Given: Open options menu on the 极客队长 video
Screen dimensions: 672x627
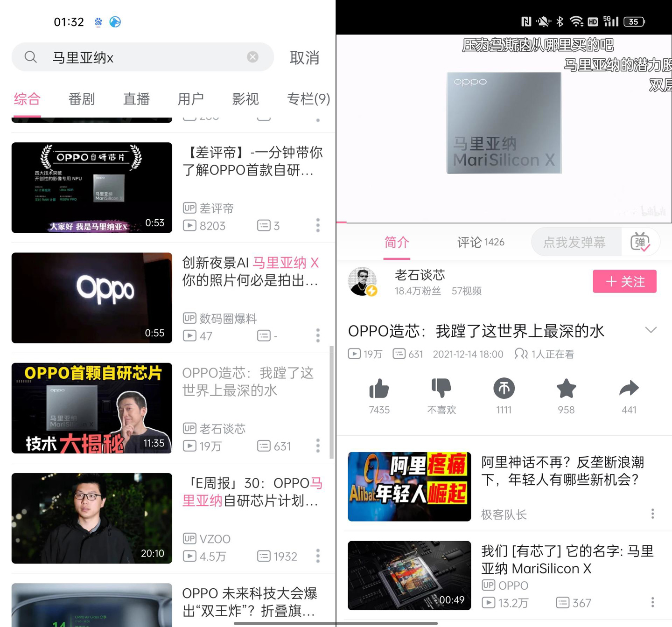Looking at the screenshot, I should click(x=652, y=513).
